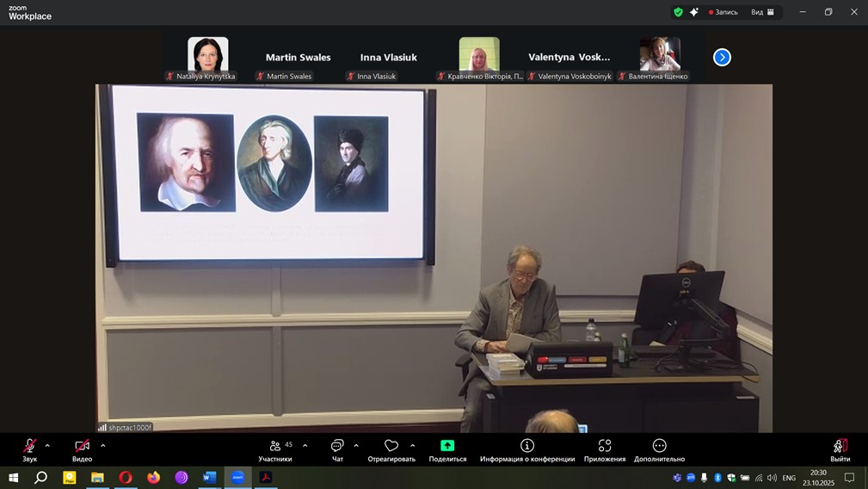Viewport: 868px width, 489px height.
Task: Open the encryption shield info icon
Action: point(678,12)
